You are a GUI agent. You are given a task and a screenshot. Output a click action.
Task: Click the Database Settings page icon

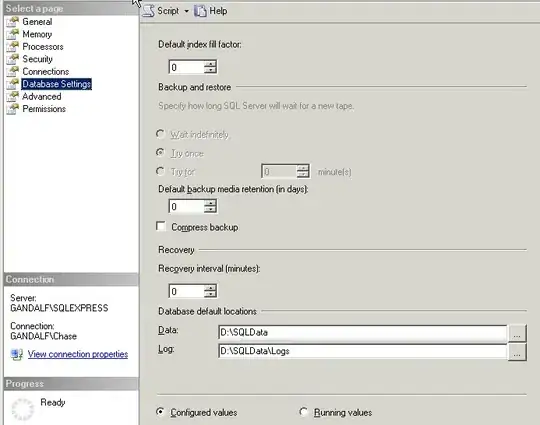tap(13, 84)
